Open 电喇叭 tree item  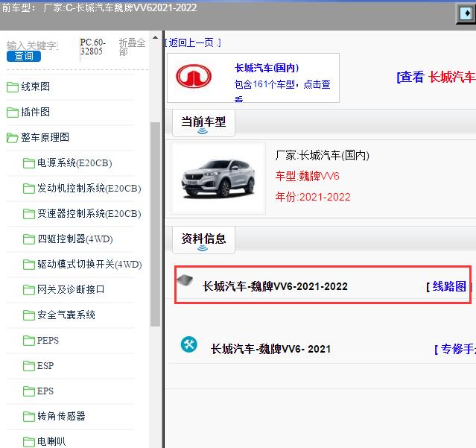51,441
